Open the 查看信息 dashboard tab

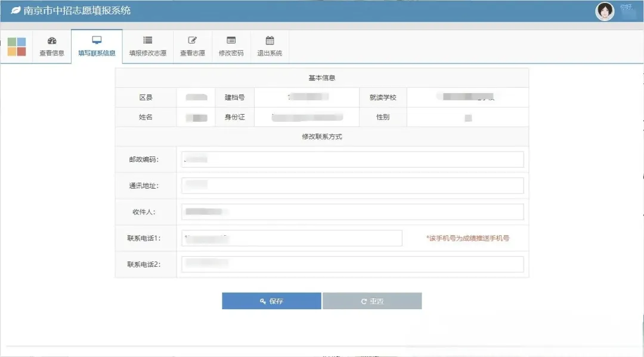(52, 47)
